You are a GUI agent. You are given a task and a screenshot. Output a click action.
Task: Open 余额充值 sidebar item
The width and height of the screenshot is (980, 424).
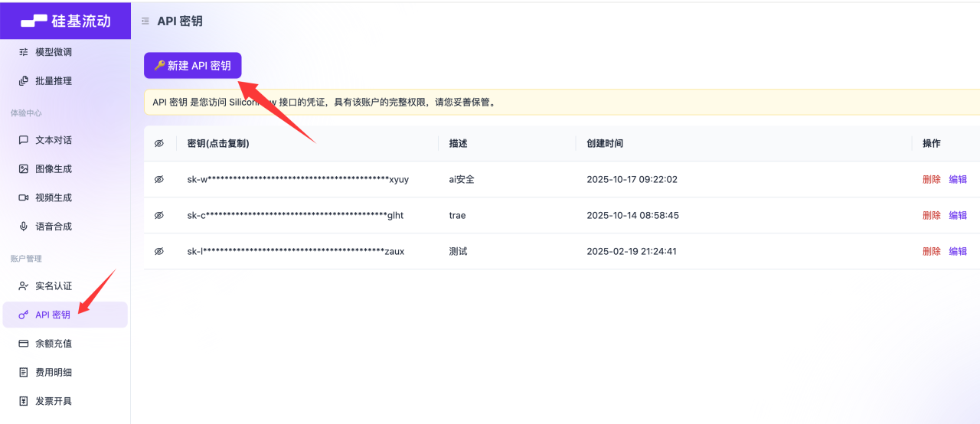tap(54, 344)
